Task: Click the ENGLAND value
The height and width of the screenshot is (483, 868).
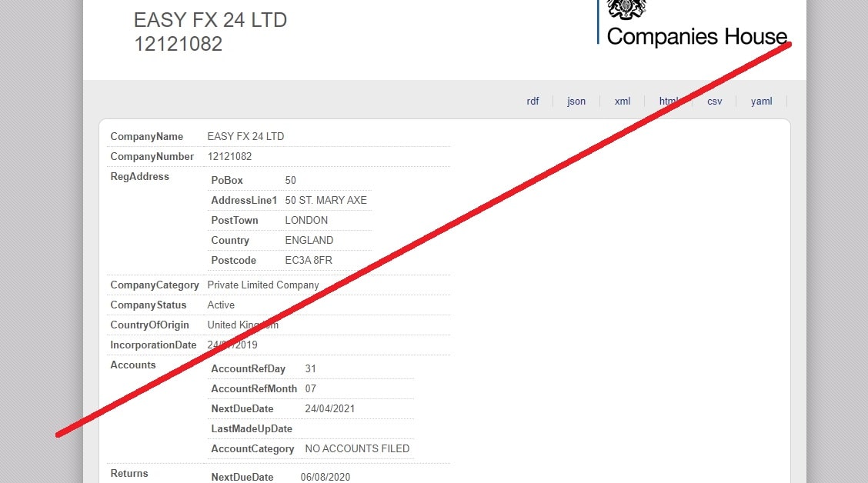Action: 309,240
